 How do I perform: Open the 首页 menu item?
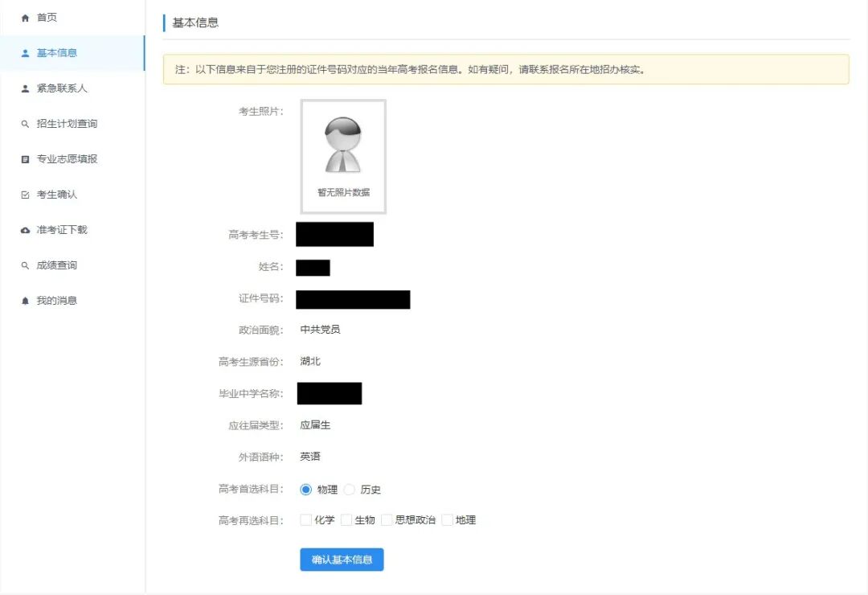pos(72,18)
